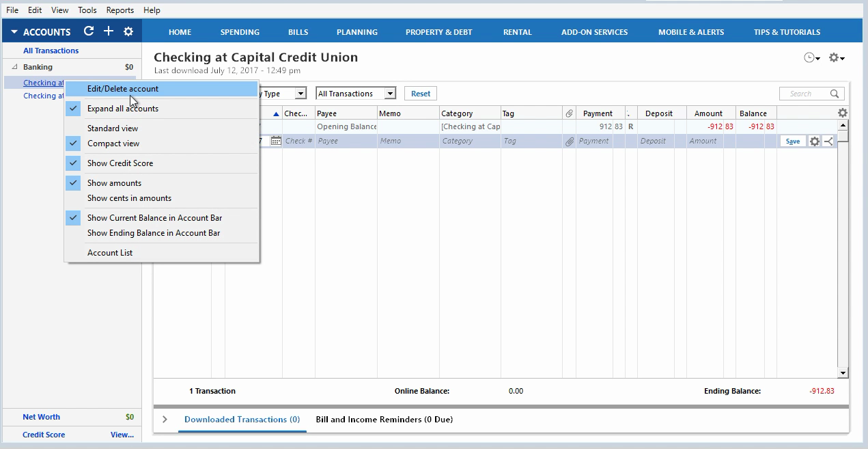
Task: Sort by the Payee column header
Action: click(x=346, y=113)
